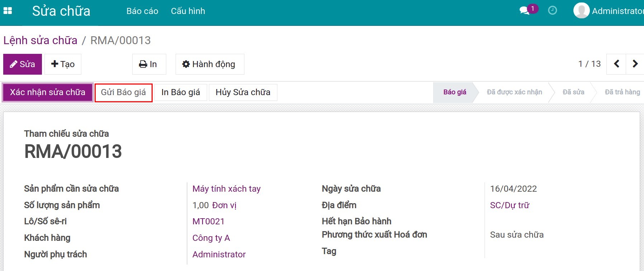The height and width of the screenshot is (271, 644).
Task: Open the In print dropdown
Action: click(x=149, y=64)
